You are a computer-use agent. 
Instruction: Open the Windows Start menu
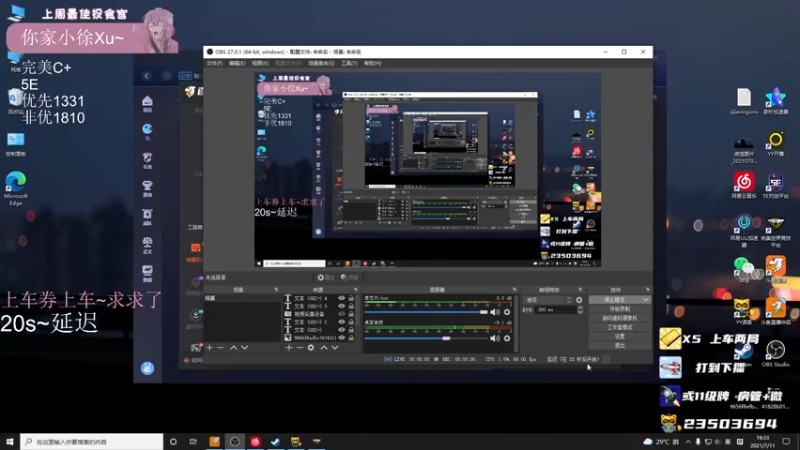10,441
